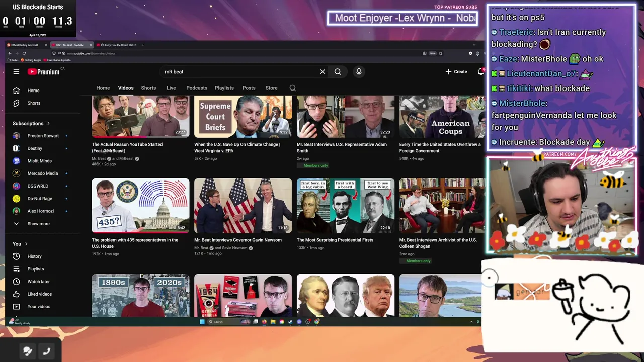Open the YouTube notifications bell
The image size is (644, 362).
coord(480,72)
